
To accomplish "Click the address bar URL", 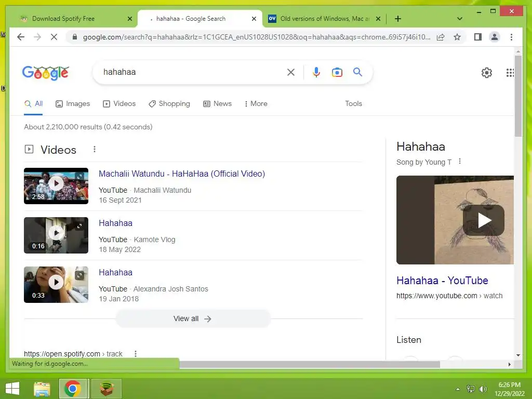I will point(256,37).
